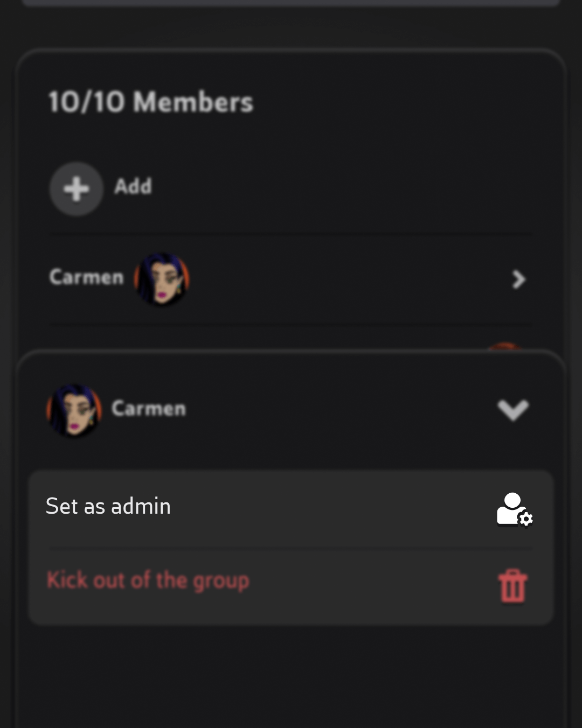
Task: Click the middle of Carmen's member row
Action: 334,279
